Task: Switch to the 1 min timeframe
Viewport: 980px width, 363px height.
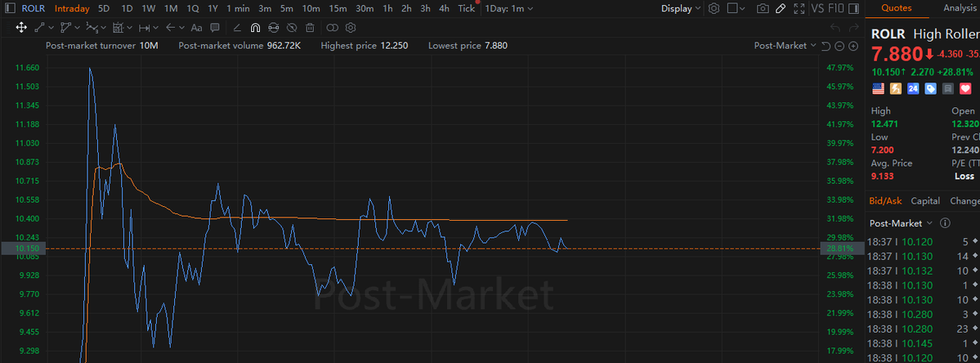Action: pyautogui.click(x=238, y=9)
